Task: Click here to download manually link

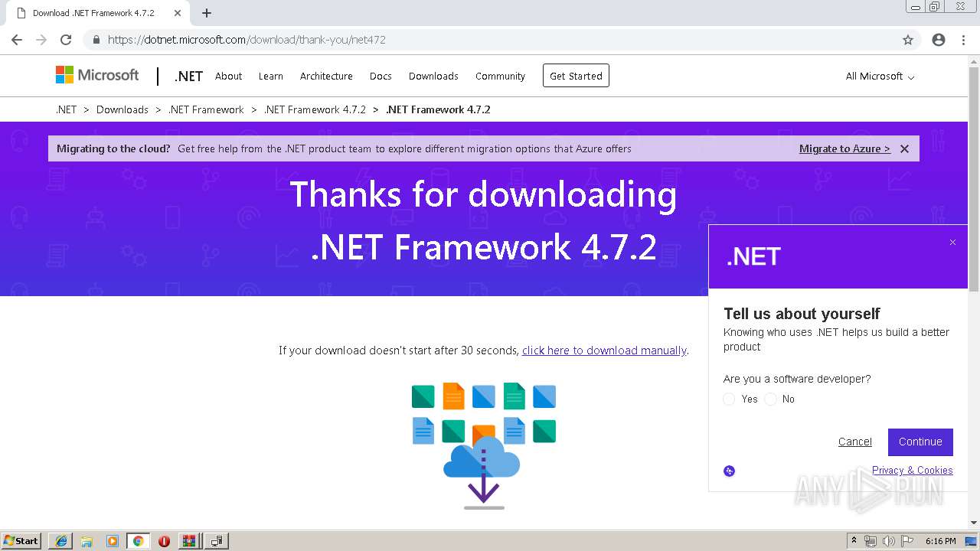Action: click(604, 350)
